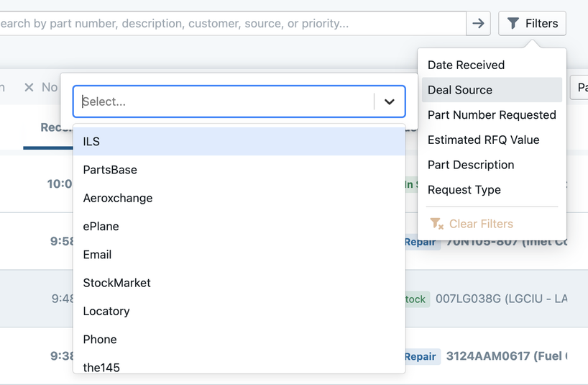This screenshot has width=588, height=385.
Task: Select ePlane deal source option
Action: pos(101,226)
